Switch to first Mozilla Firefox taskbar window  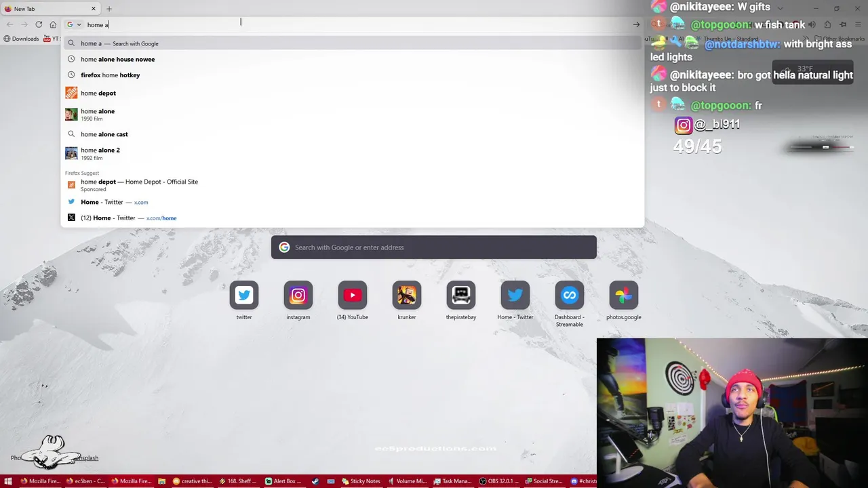click(41, 481)
